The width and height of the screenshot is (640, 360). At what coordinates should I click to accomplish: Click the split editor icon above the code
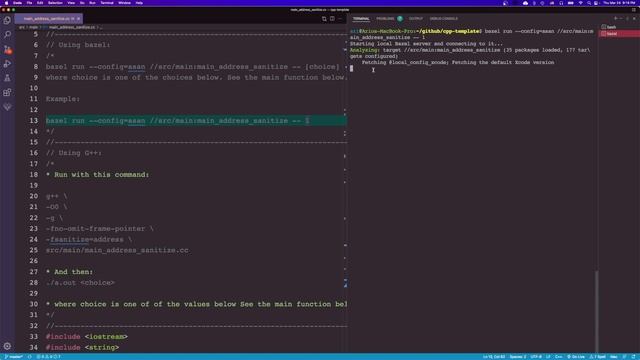click(332, 19)
